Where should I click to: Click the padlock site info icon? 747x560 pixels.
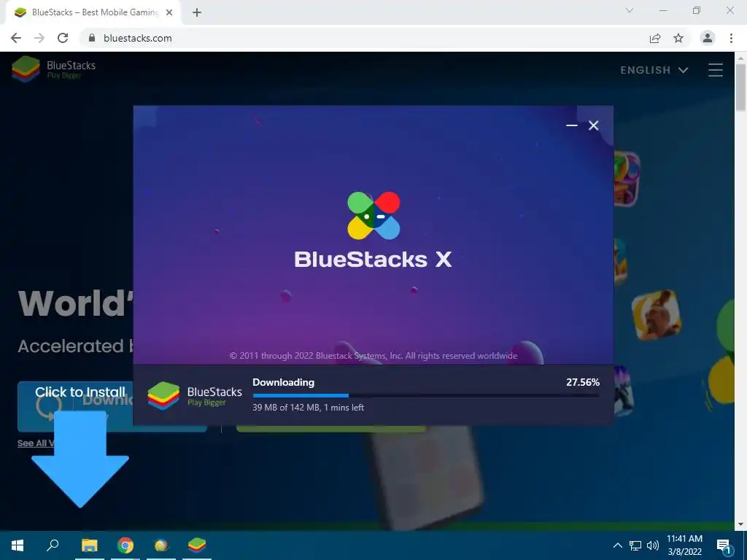(92, 38)
